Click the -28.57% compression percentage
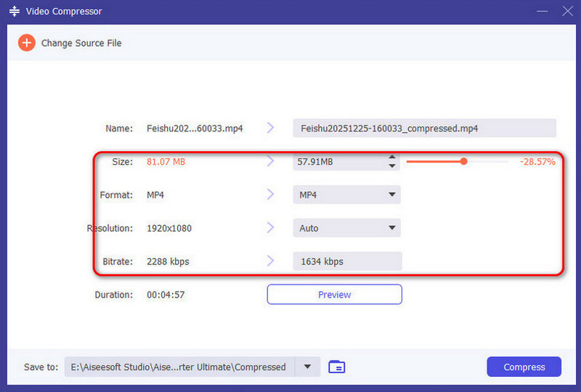Viewport: 581px width, 392px height. [537, 162]
